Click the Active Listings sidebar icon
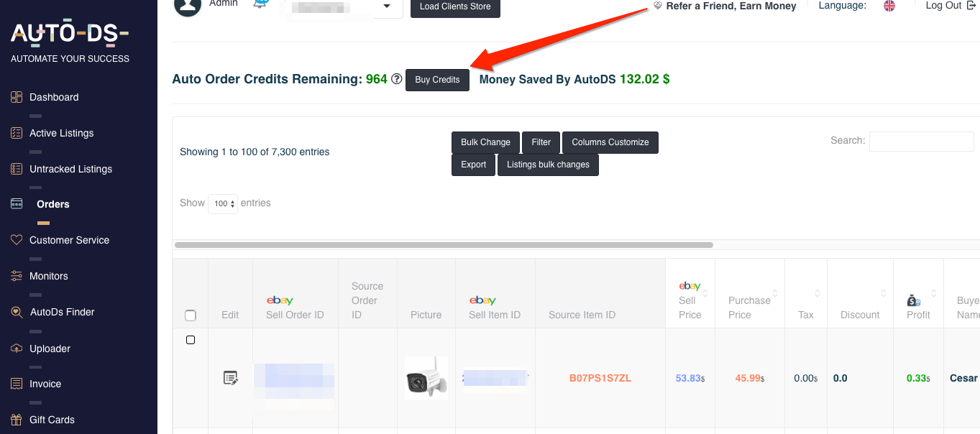The image size is (980, 434). [x=17, y=133]
